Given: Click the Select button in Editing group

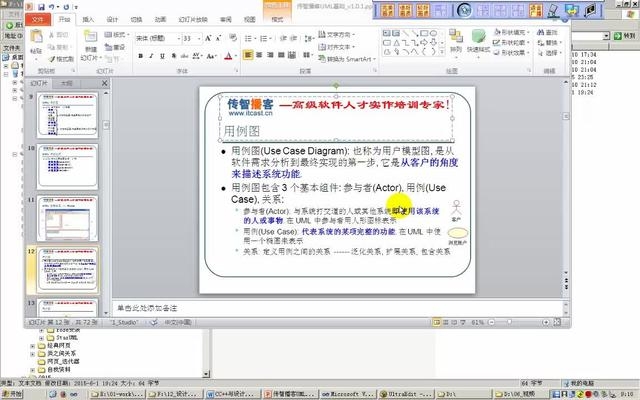Looking at the screenshot, I should click(x=549, y=53).
